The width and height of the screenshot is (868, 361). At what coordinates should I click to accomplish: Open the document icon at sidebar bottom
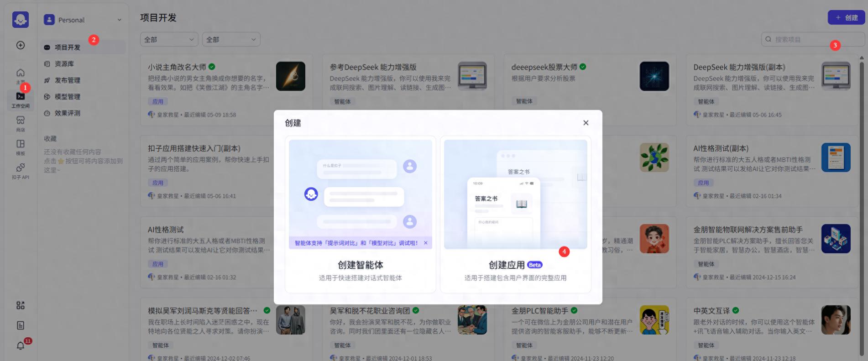[x=21, y=325]
